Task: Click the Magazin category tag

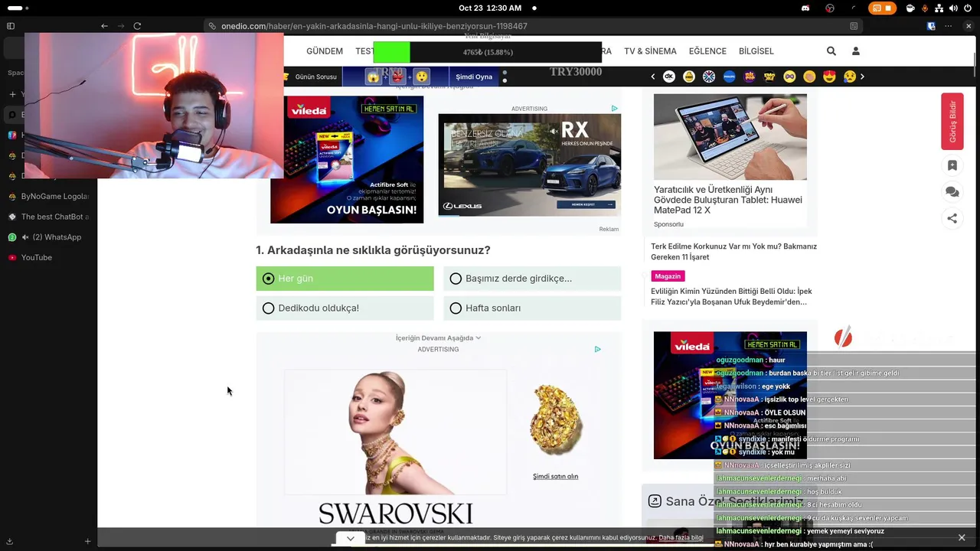Action: (667, 276)
